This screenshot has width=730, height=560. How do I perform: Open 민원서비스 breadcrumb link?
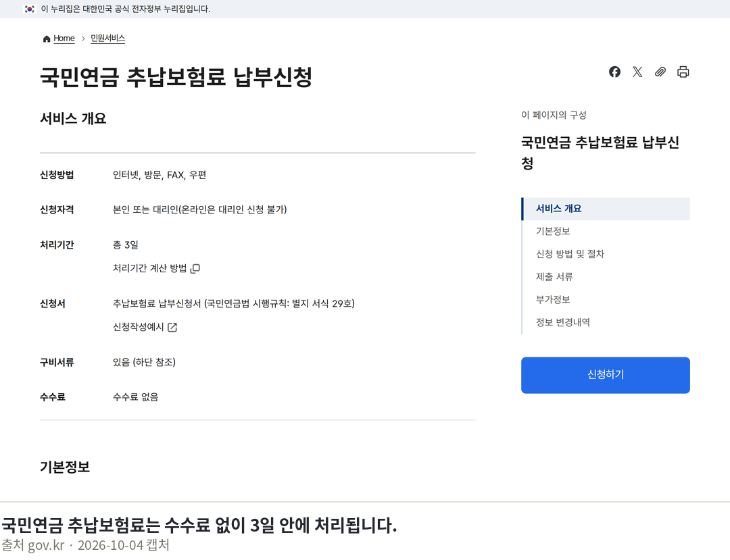click(107, 38)
